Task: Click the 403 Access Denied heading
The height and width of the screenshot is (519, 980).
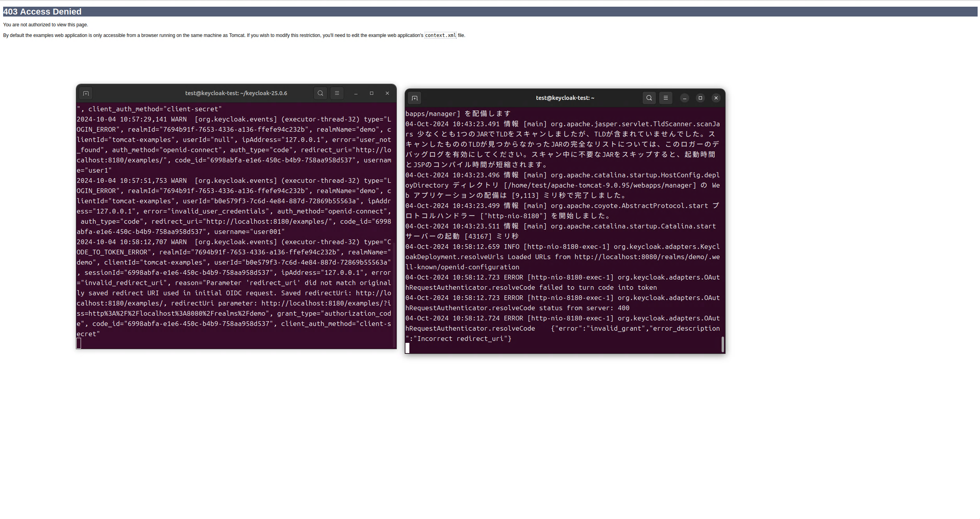Action: 42,12
